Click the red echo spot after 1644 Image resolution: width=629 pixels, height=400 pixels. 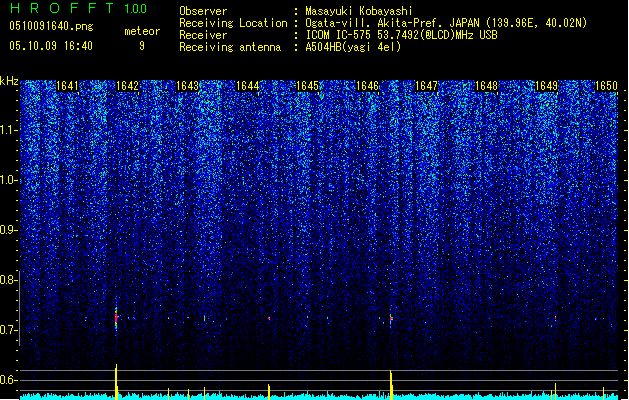click(x=269, y=319)
